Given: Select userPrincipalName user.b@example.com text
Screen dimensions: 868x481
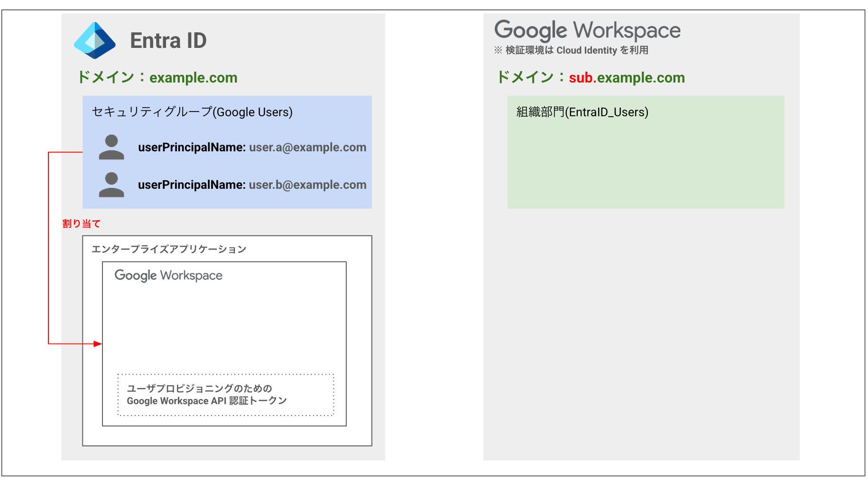Looking at the screenshot, I should 252,185.
